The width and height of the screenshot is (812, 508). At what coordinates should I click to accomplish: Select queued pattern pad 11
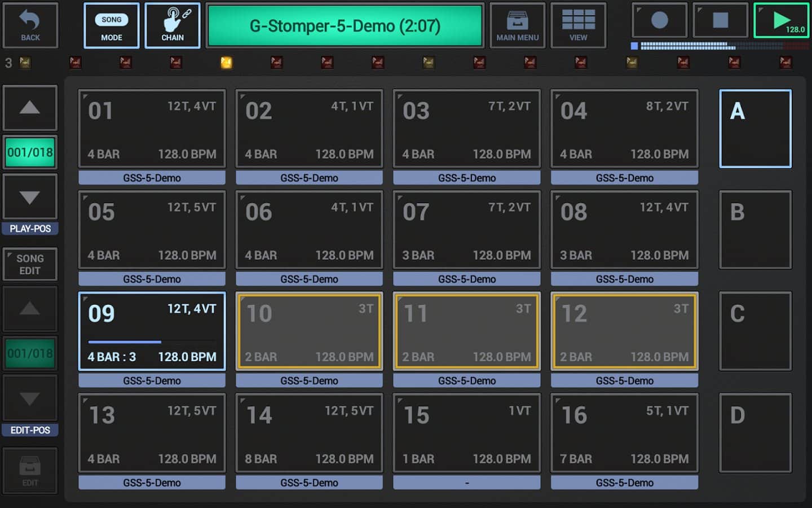click(466, 331)
